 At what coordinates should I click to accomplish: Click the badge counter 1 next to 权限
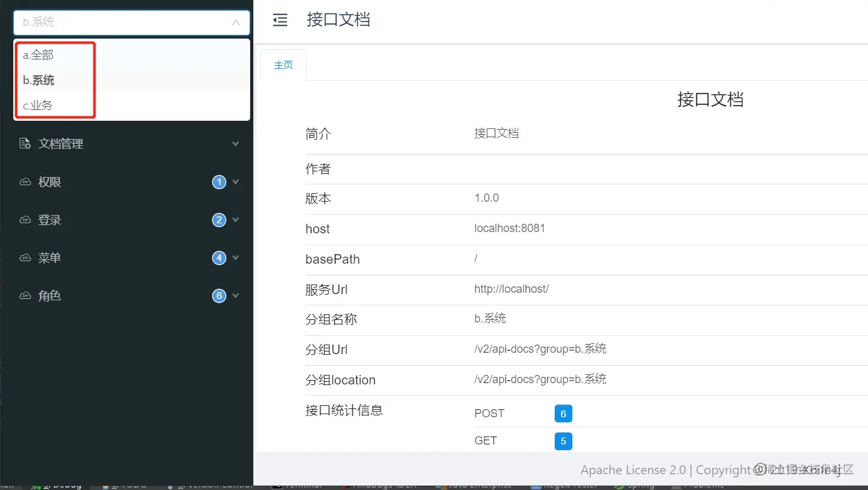tap(219, 181)
